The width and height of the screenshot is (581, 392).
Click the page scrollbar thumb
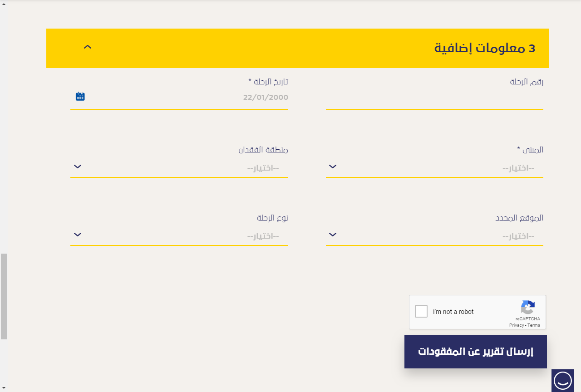pyautogui.click(x=4, y=296)
